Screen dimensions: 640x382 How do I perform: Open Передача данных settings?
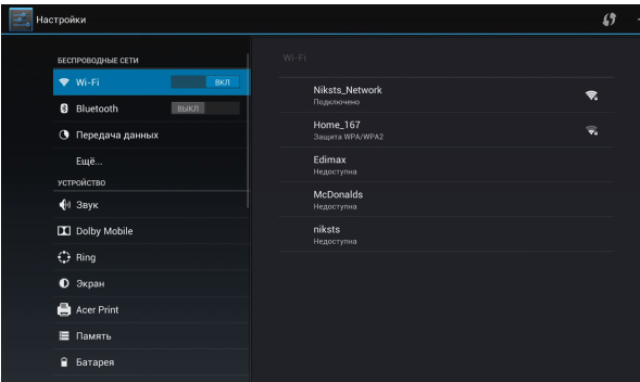point(151,135)
